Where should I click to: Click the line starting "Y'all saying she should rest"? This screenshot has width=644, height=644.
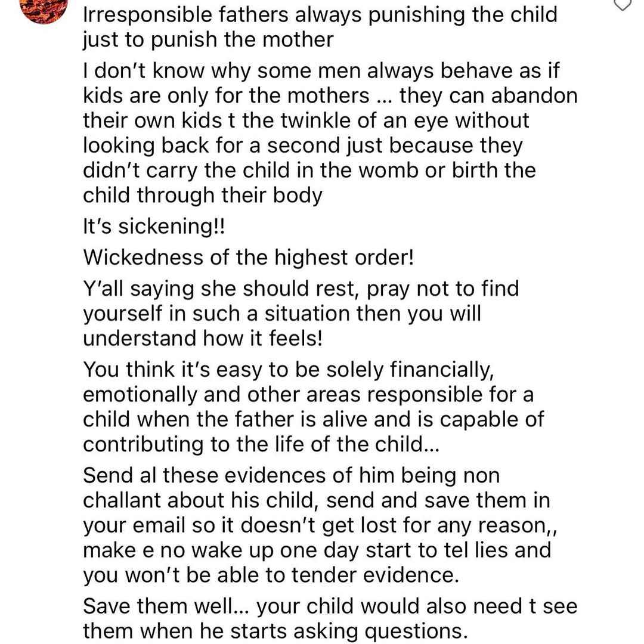(x=301, y=289)
